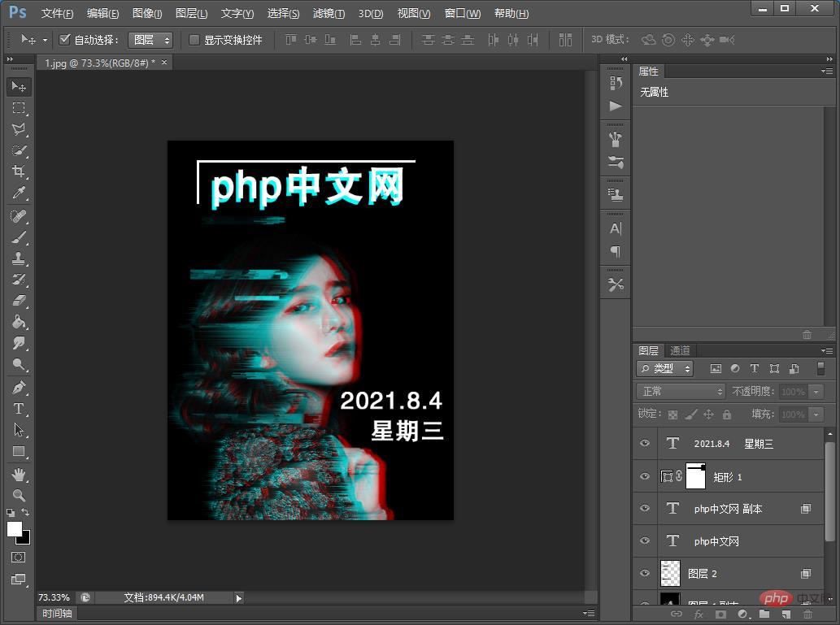Hide the 矩形 1 layer

click(645, 476)
